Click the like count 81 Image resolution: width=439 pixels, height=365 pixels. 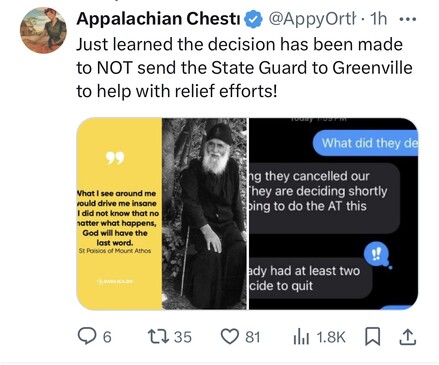pyautogui.click(x=252, y=337)
